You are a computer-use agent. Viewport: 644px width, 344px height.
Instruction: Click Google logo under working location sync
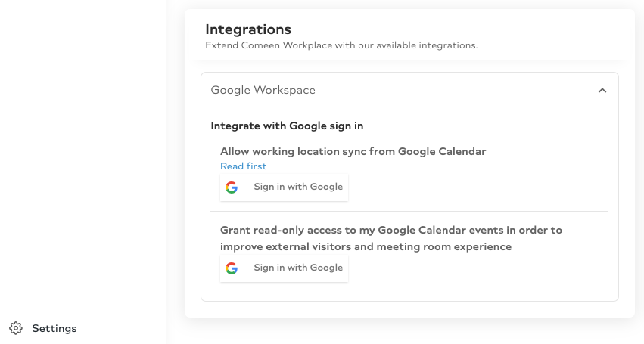coord(232,187)
